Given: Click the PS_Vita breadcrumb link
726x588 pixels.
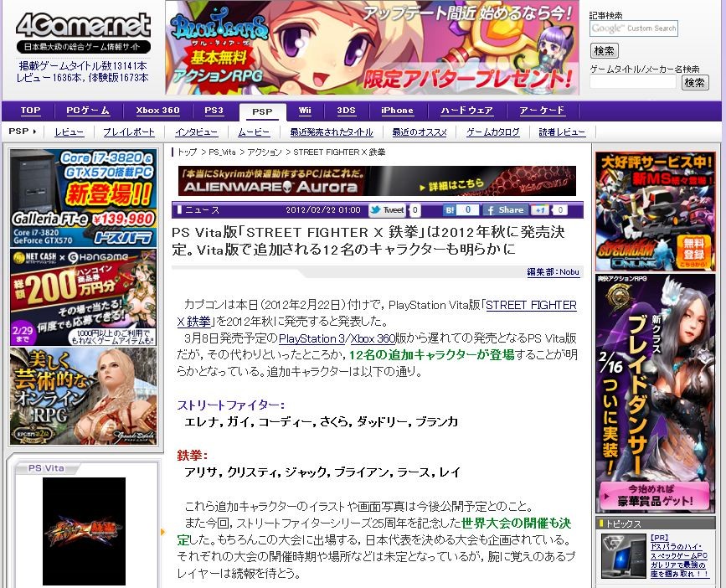Looking at the screenshot, I should 222,152.
